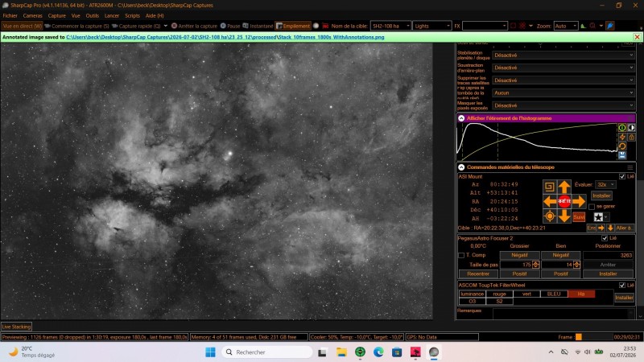Slew the mount left with the left arrow
Viewport: 644px width, 362px height.
pyautogui.click(x=550, y=202)
